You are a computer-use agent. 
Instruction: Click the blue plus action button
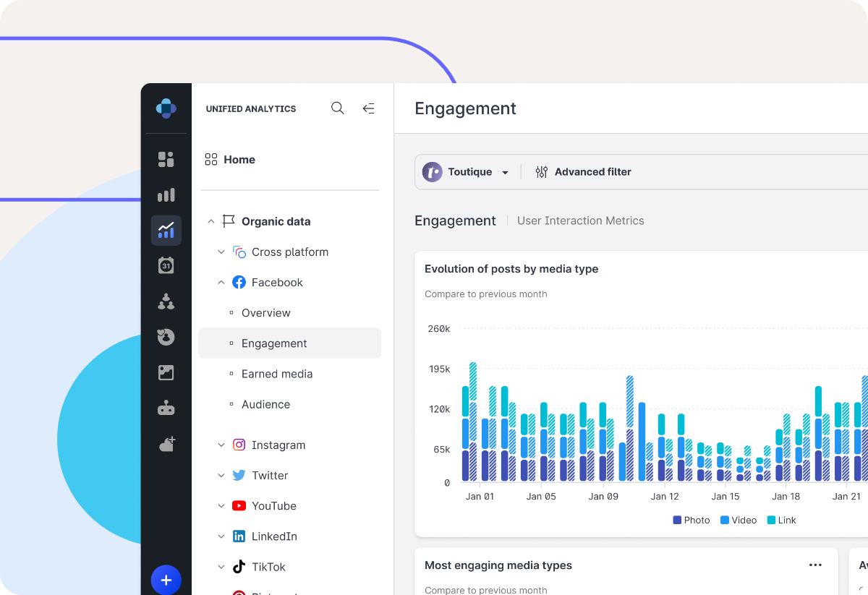[x=166, y=579]
